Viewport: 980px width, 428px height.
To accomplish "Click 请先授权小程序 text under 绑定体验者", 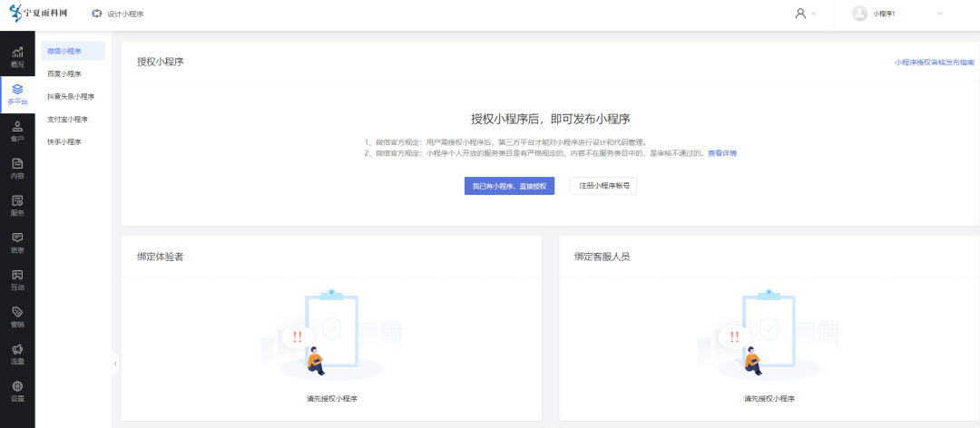I will [x=331, y=399].
